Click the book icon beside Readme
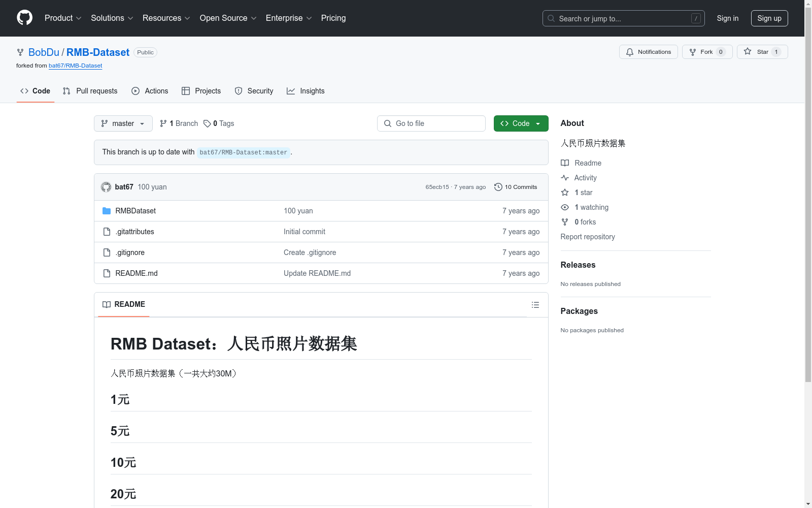Viewport: 812px width, 508px height. pyautogui.click(x=565, y=163)
